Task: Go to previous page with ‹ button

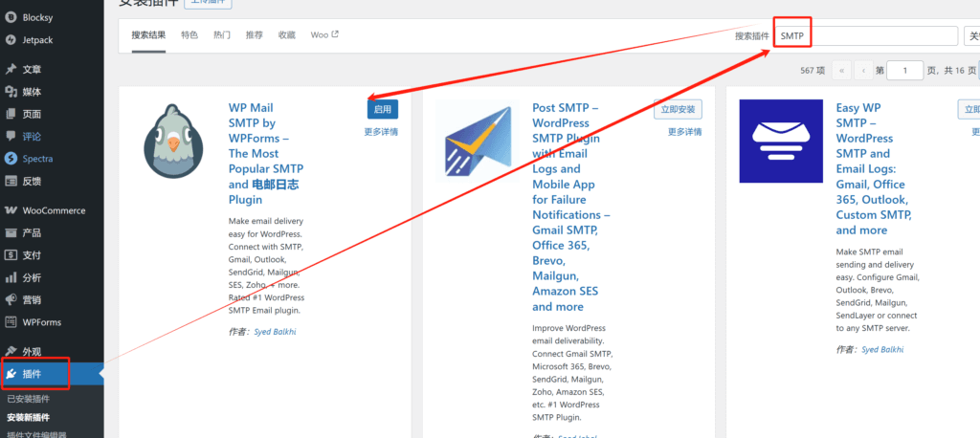Action: tap(864, 71)
